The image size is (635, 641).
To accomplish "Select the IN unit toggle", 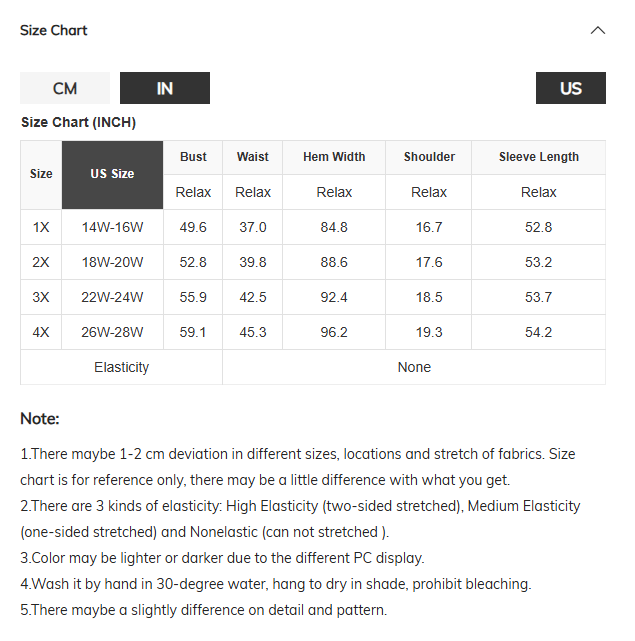I will [165, 88].
